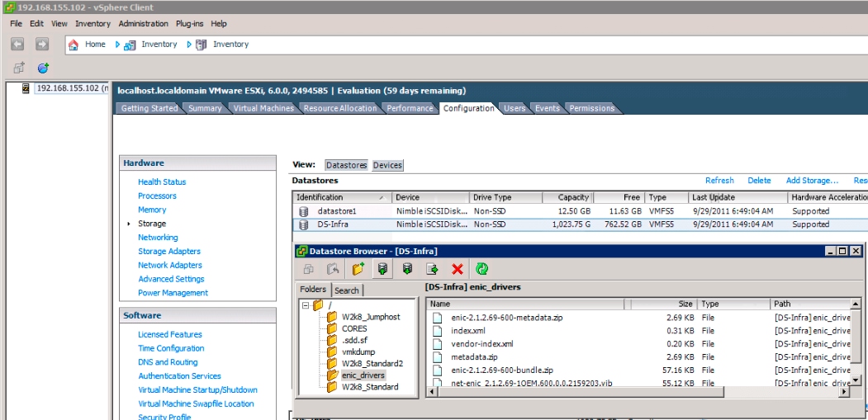Viewport: 868px width, 420px height.
Task: Expand the first Inventory breadcrumb arrow
Action: tap(118, 45)
